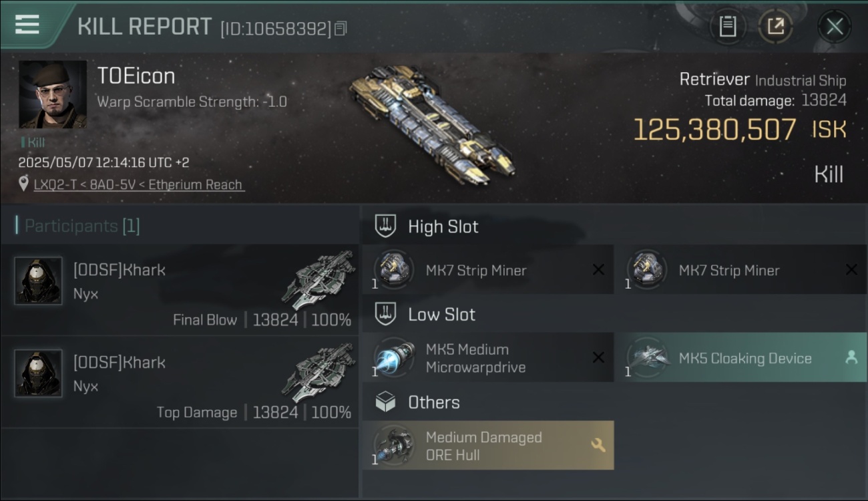This screenshot has width=868, height=501.
Task: Click person icon on Cloaking Device row
Action: click(x=851, y=357)
